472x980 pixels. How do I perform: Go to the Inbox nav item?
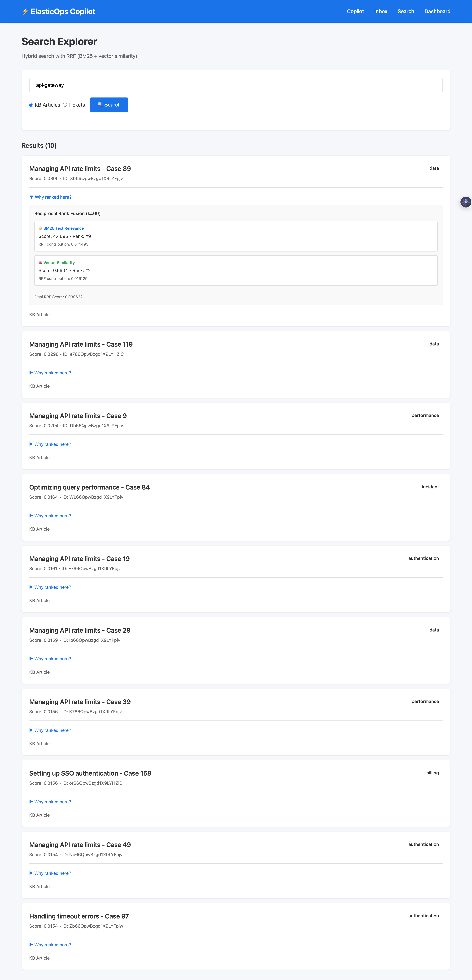[x=380, y=11]
